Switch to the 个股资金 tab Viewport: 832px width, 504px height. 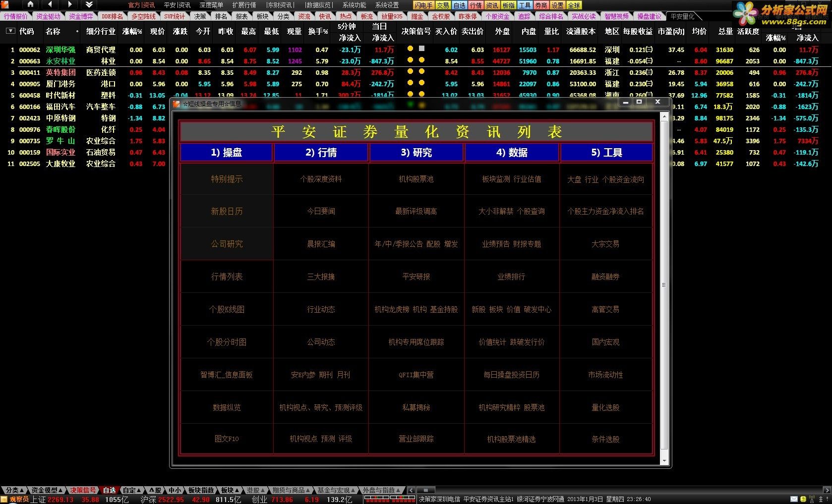pyautogui.click(x=497, y=16)
